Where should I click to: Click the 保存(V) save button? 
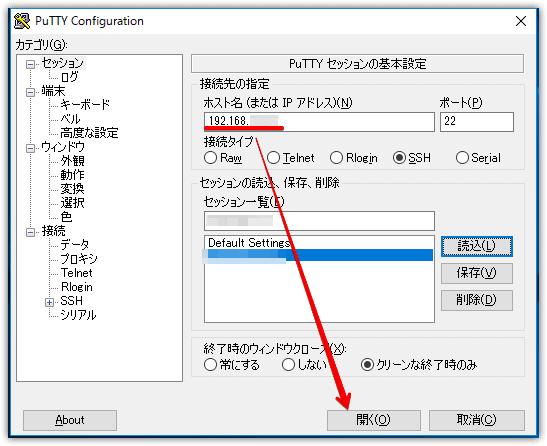pyautogui.click(x=477, y=273)
